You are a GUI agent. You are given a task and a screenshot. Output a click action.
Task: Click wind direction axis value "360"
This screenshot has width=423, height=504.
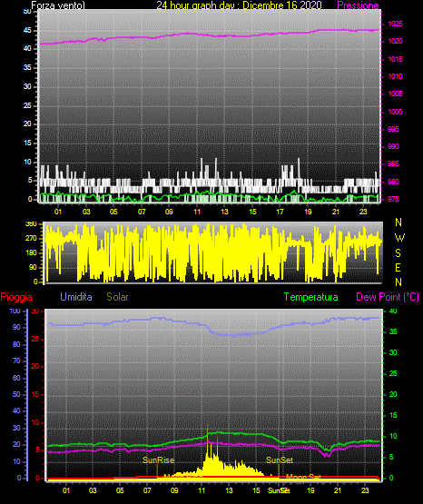[x=31, y=223]
